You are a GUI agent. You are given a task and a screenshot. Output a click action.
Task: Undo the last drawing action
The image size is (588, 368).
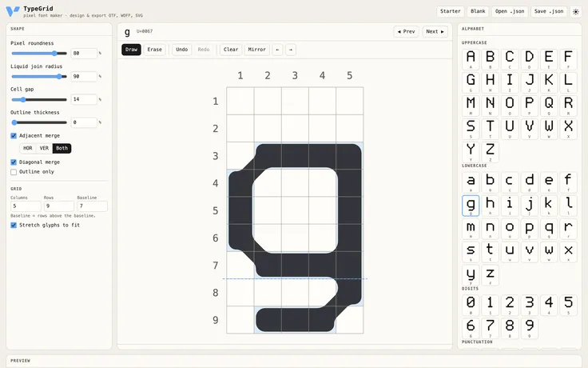182,50
